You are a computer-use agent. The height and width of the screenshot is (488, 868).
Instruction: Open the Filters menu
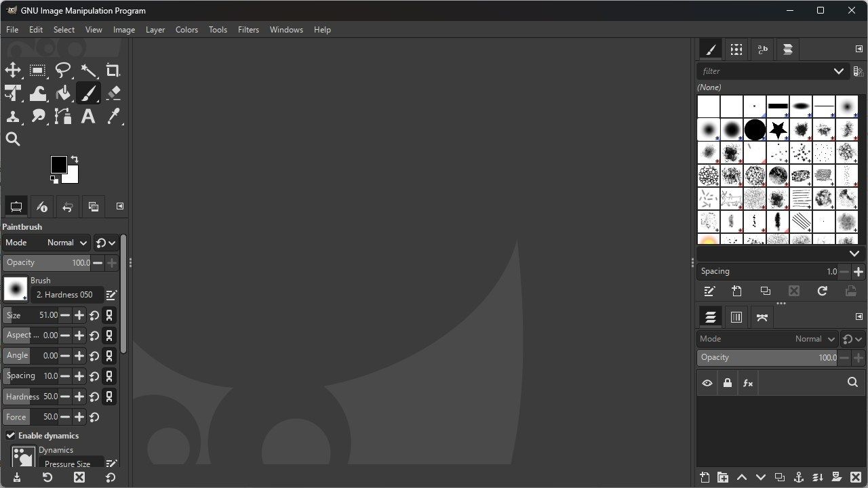[x=248, y=30]
